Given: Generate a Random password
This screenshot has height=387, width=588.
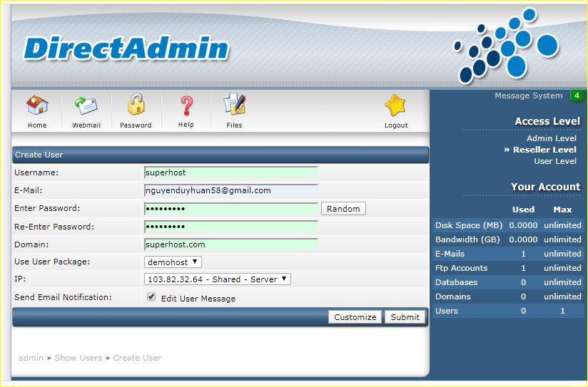Looking at the screenshot, I should pyautogui.click(x=343, y=209).
